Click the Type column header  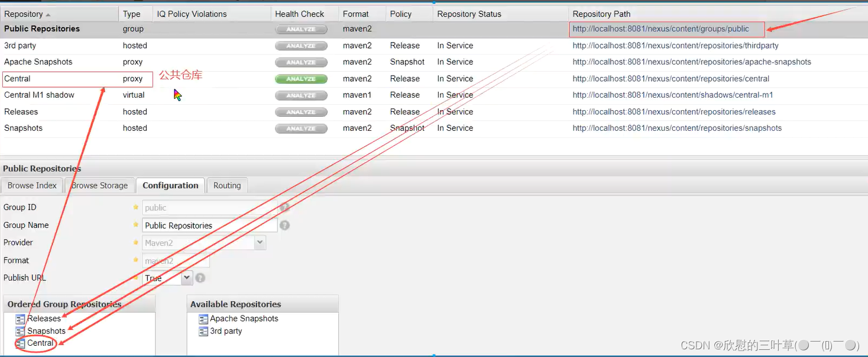coord(135,14)
